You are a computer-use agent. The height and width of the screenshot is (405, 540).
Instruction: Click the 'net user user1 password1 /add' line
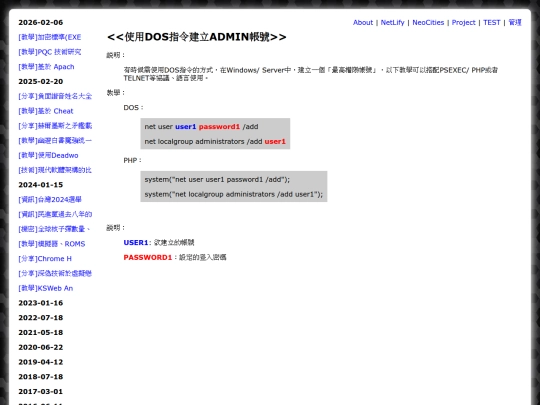point(201,127)
